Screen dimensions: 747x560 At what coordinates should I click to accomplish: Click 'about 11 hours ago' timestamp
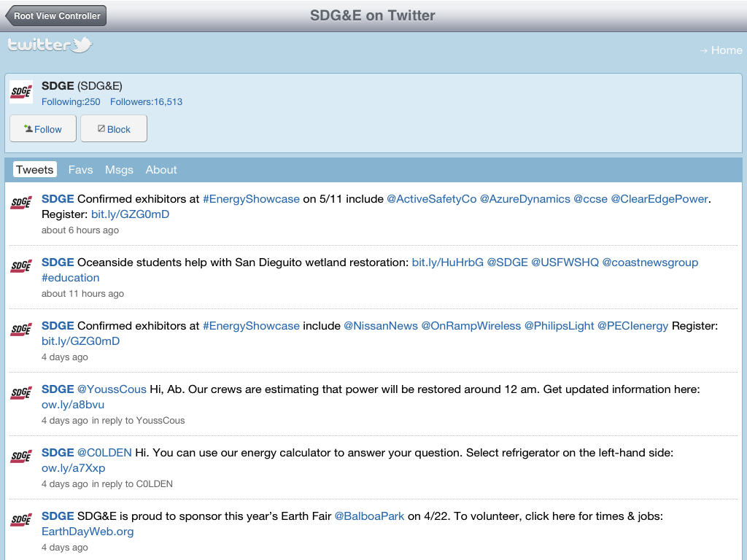(82, 293)
